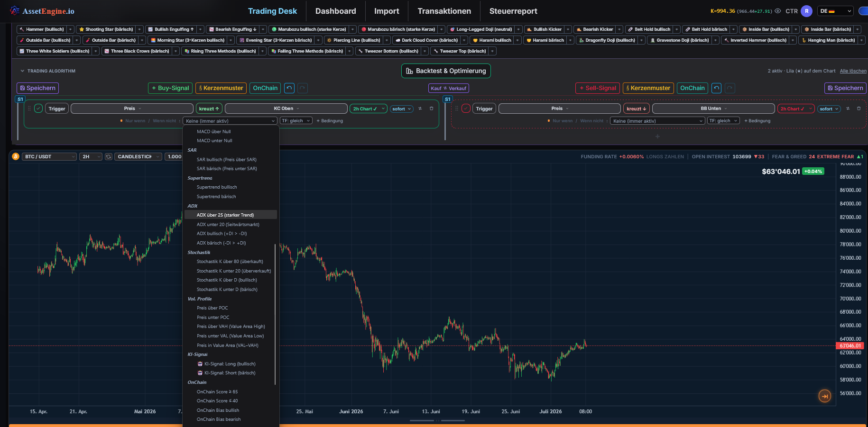The height and width of the screenshot is (427, 868).
Task: Undo last change in sell-signal panel
Action: click(x=717, y=88)
